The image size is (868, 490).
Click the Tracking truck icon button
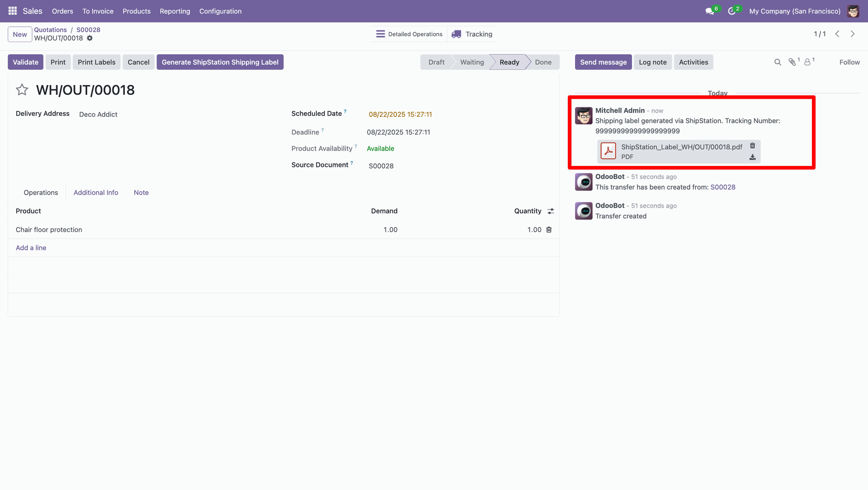(x=472, y=34)
